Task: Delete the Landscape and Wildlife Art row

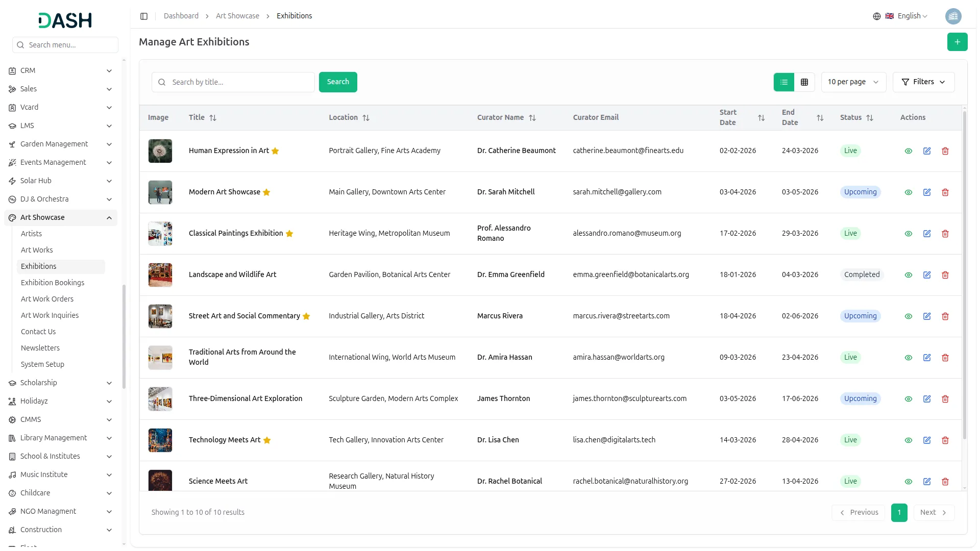Action: click(945, 275)
